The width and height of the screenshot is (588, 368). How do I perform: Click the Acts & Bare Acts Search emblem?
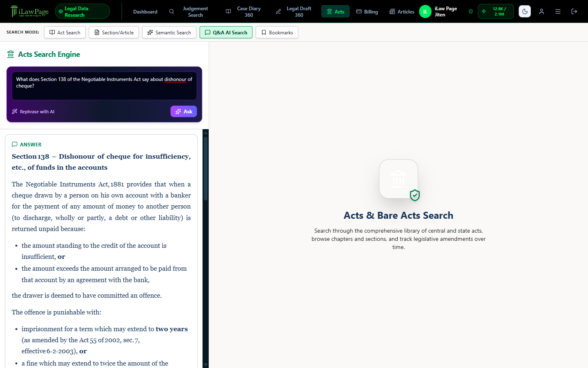point(399,179)
